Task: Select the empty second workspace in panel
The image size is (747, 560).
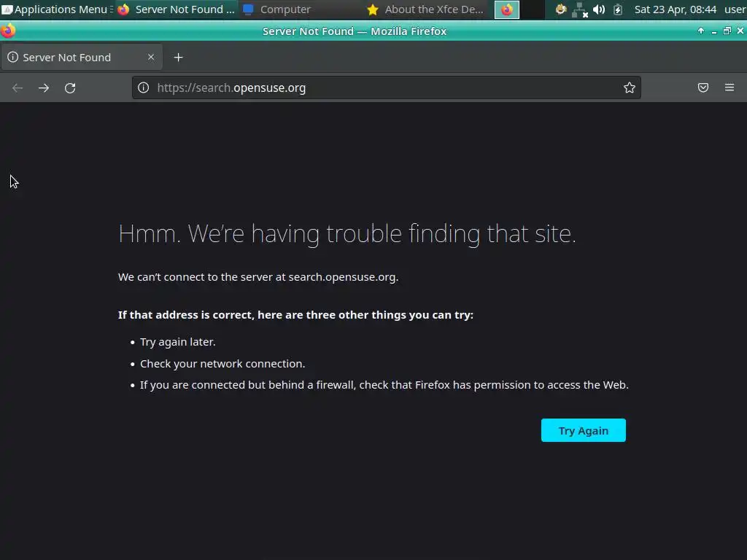Action: pyautogui.click(x=532, y=9)
